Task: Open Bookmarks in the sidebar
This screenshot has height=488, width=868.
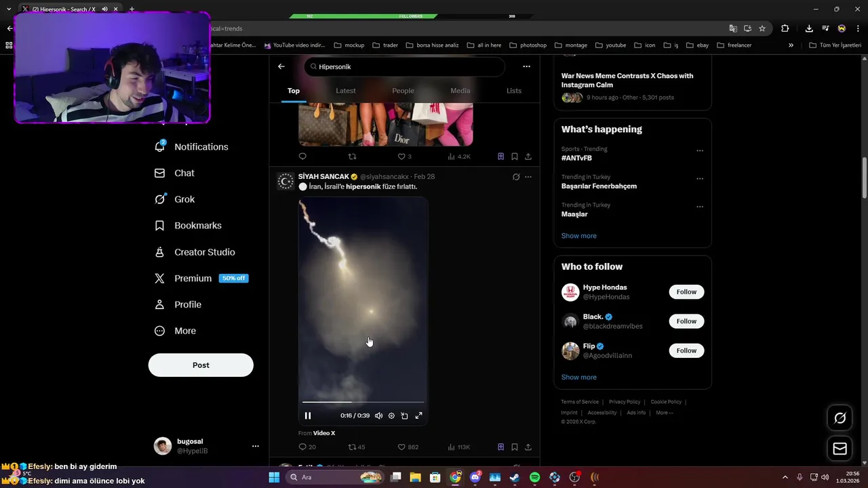Action: click(188, 226)
